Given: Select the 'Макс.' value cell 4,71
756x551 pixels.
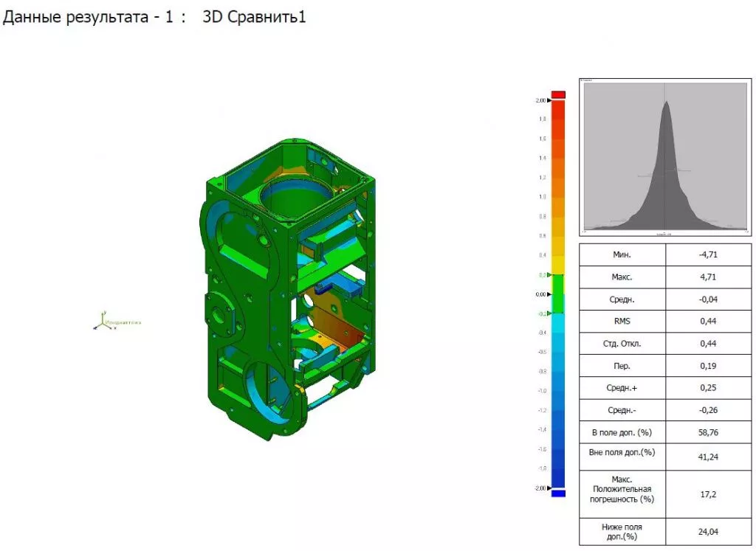Looking at the screenshot, I should coord(708,277).
